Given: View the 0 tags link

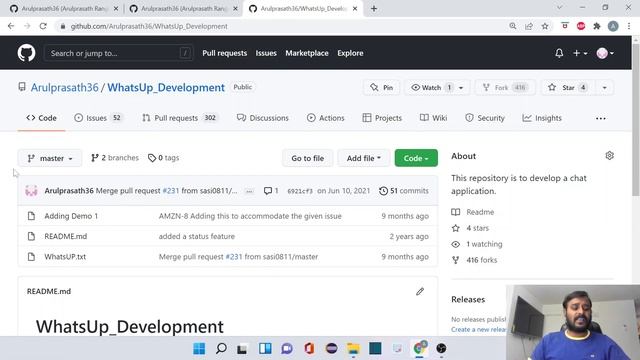Looking at the screenshot, I should click(163, 158).
